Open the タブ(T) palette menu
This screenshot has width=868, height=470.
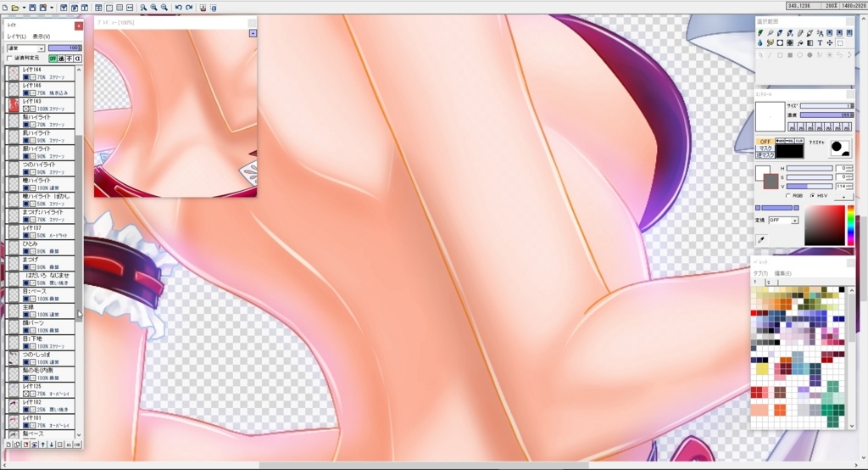(760, 274)
